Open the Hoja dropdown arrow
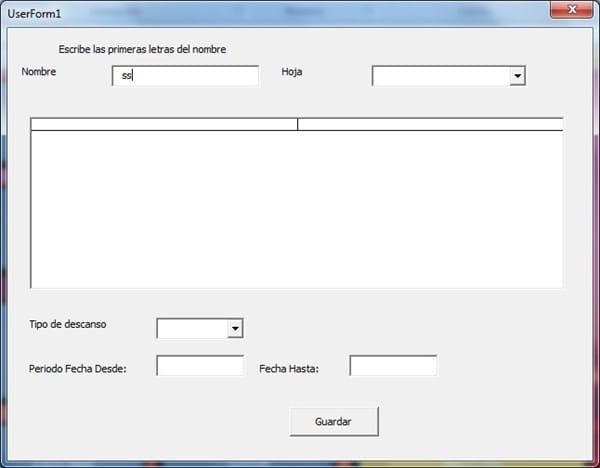Viewport: 600px width, 468px height. pos(517,76)
